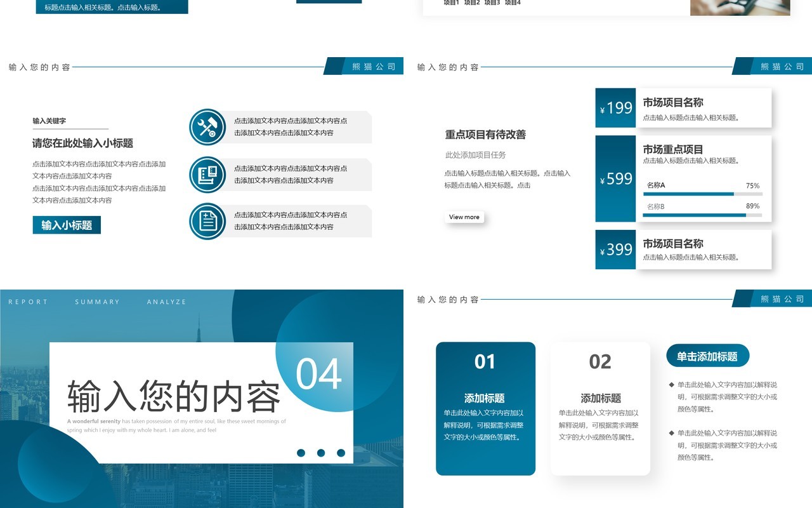Select the blue 01 添加标题 card
This screenshot has height=508, width=812.
click(x=485, y=408)
